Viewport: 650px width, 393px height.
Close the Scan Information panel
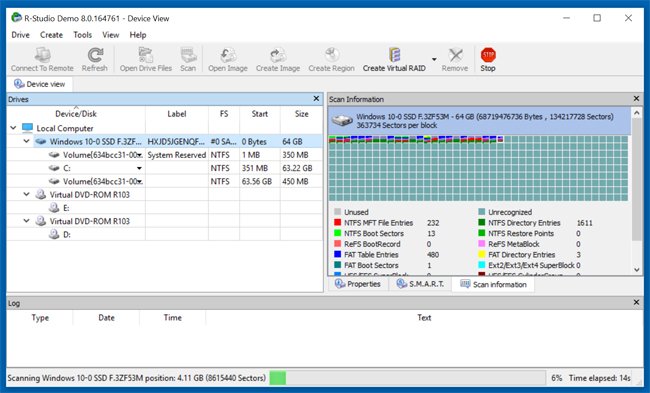pyautogui.click(x=636, y=99)
